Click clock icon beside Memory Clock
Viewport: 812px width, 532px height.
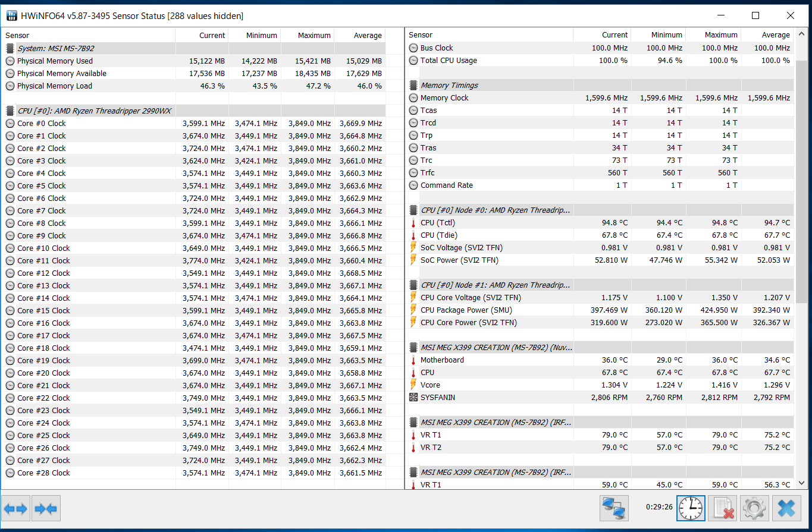[413, 98]
